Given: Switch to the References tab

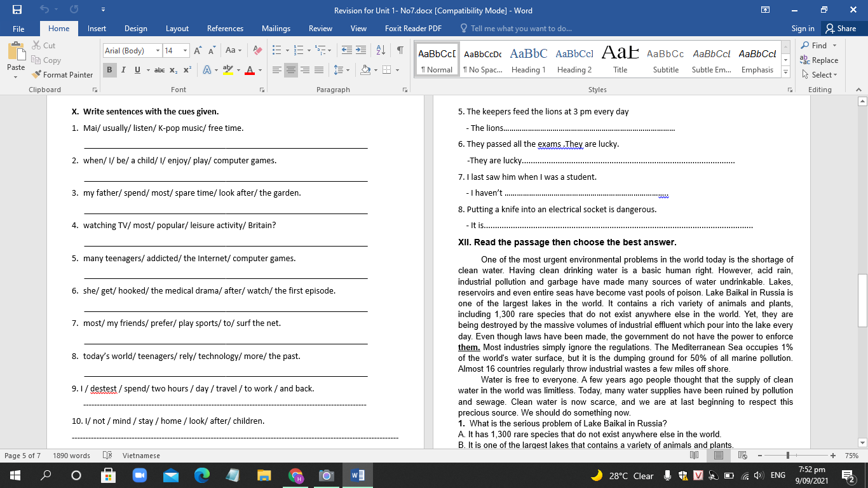Looking at the screenshot, I should pyautogui.click(x=225, y=29).
